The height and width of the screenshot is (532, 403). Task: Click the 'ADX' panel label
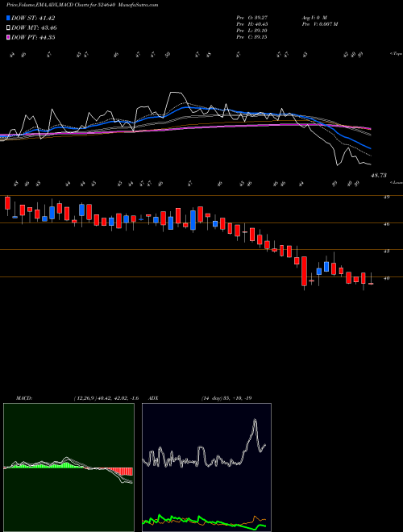pos(153,398)
